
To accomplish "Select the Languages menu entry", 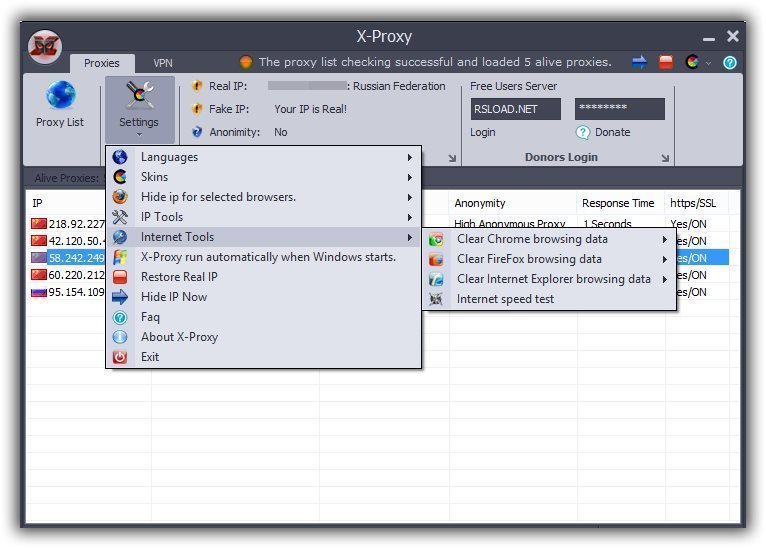I will (263, 157).
